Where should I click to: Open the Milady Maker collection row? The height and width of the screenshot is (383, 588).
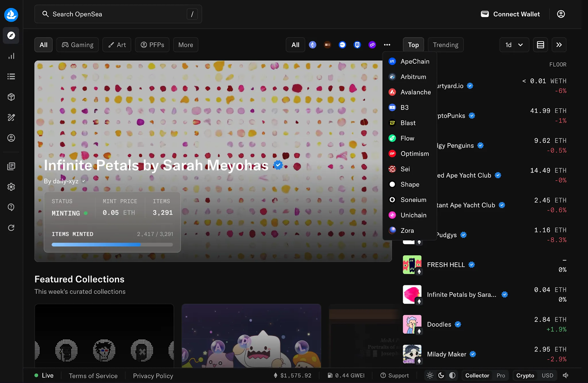coord(485,354)
